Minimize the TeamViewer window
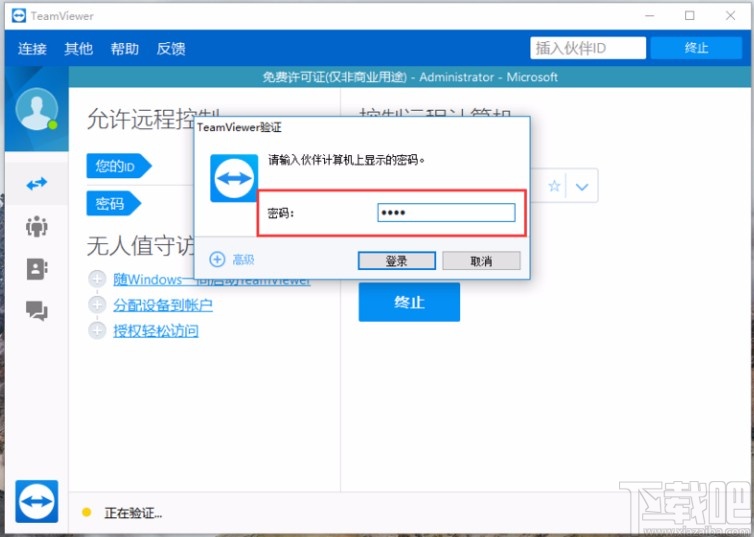This screenshot has height=537, width=754. click(649, 16)
